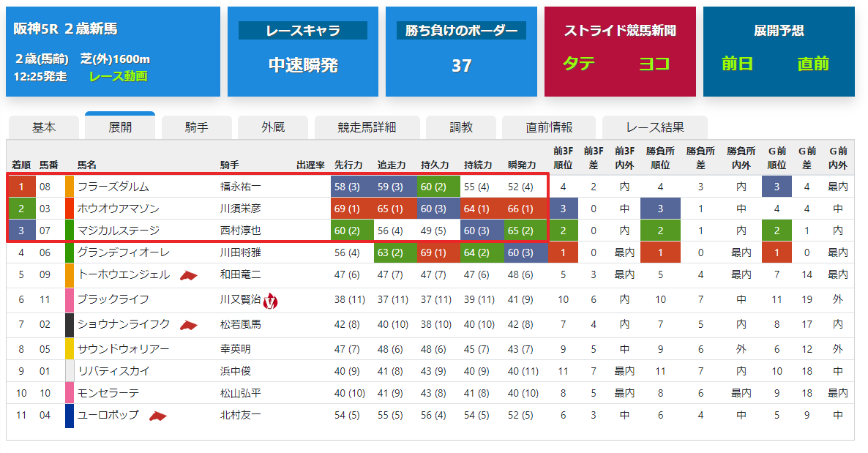Select the 競走馬詳細 tab
Screen dimensions: 868x453
pos(367,127)
